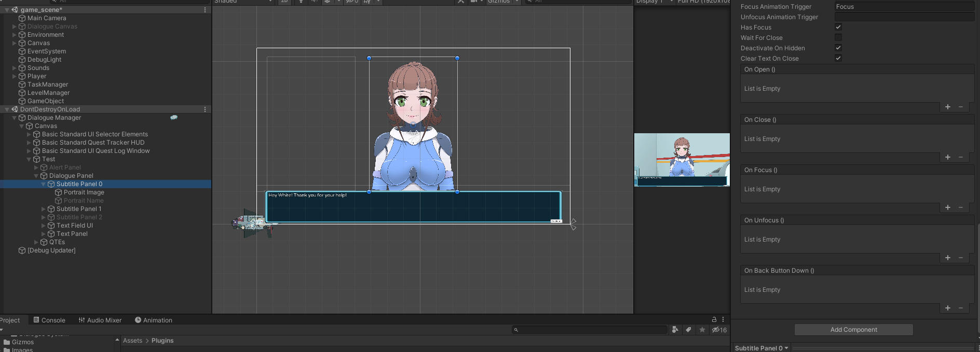
Task: Switch to the Audio Mixer tab
Action: pyautogui.click(x=100, y=320)
